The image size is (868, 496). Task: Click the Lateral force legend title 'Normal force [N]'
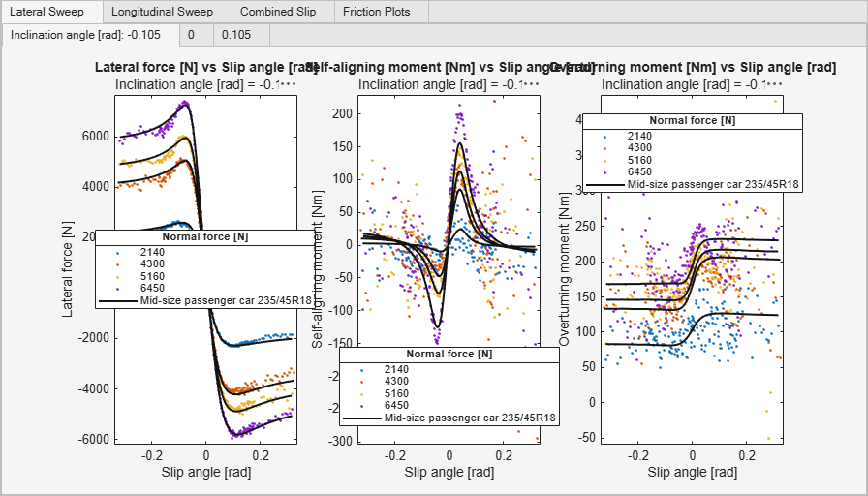204,237
